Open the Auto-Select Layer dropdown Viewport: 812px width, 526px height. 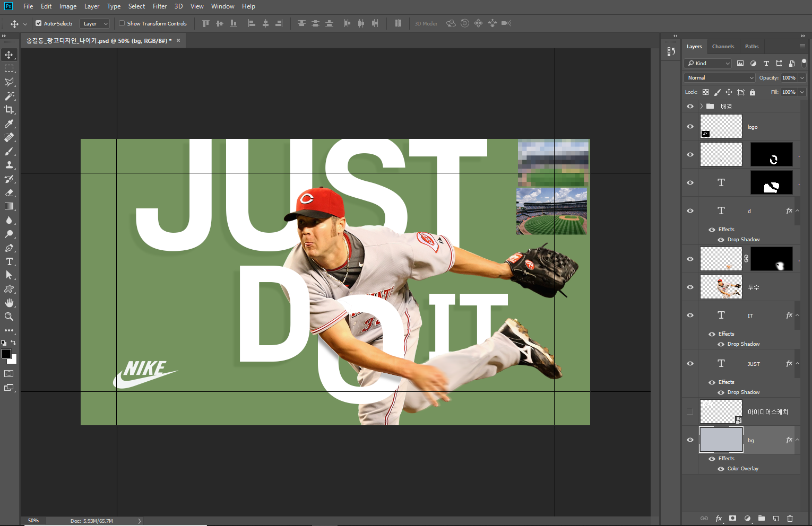[94, 23]
